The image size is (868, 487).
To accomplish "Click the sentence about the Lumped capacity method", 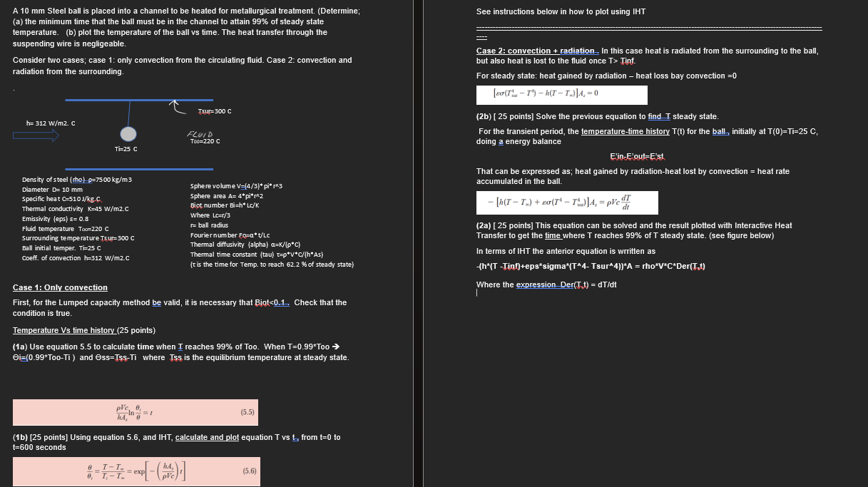I will coord(180,307).
